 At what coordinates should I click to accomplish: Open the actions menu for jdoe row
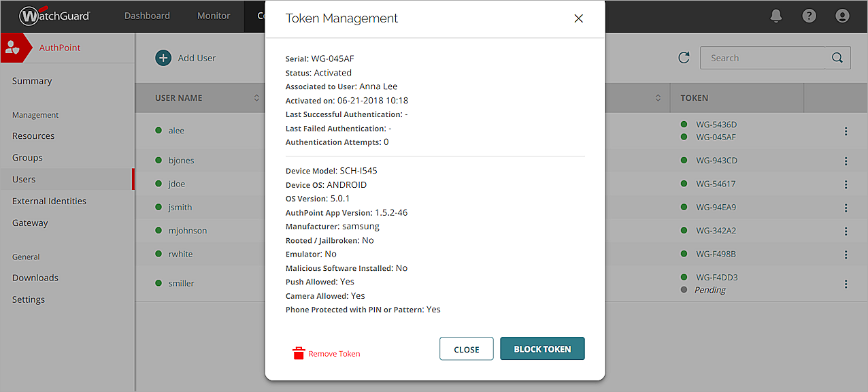click(x=846, y=184)
